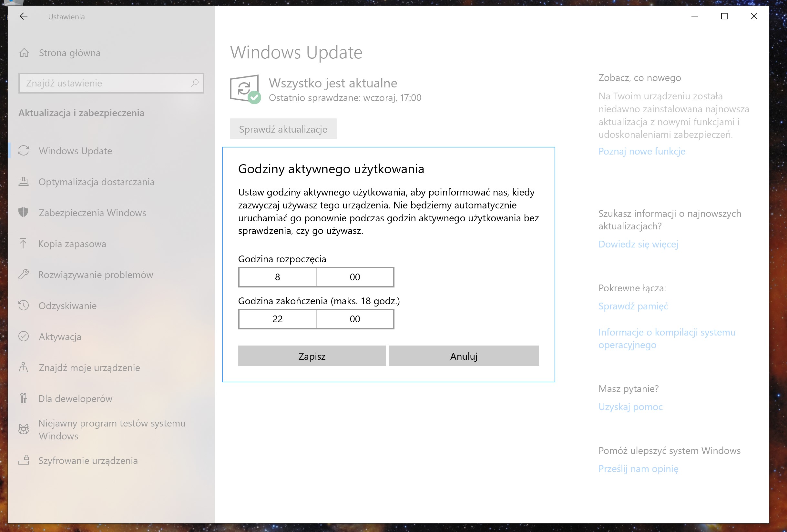
Task: Open start minutes picker under Godzina rozpoczęcia
Action: click(355, 277)
